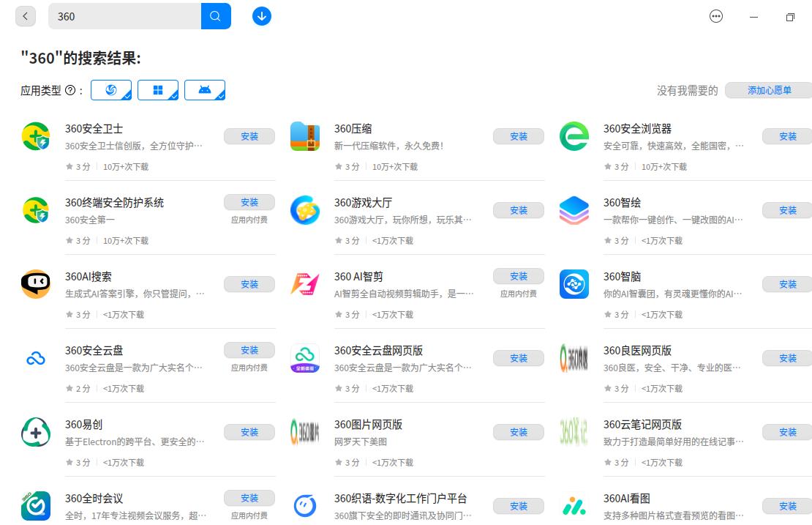812x525 pixels.
Task: Open the 360安全卫士 app icon
Action: pos(36,136)
